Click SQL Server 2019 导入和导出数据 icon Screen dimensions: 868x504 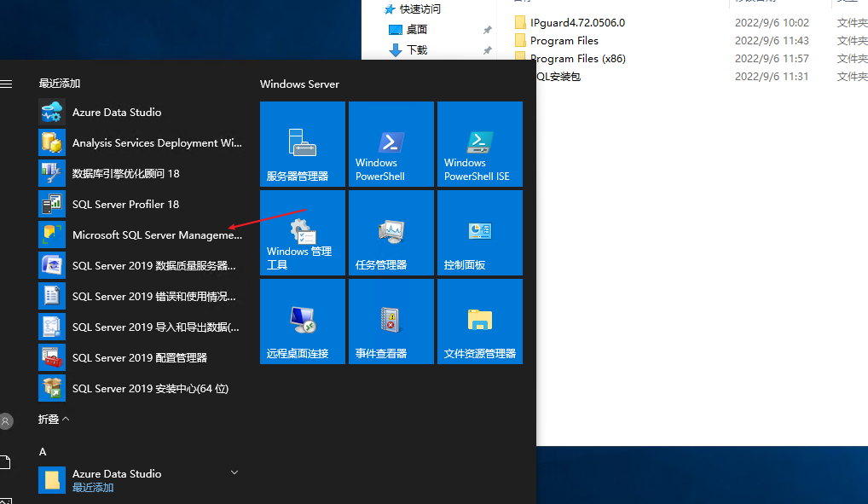click(x=52, y=327)
